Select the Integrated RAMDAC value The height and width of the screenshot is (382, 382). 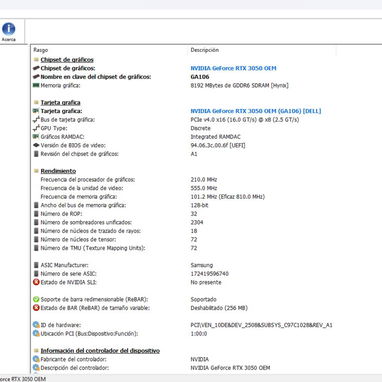coord(215,137)
